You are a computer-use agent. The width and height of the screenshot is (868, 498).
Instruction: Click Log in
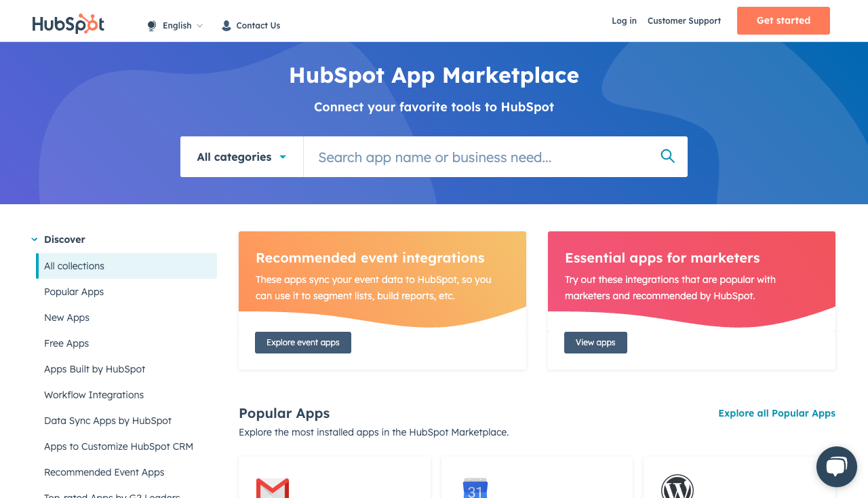[x=624, y=21]
